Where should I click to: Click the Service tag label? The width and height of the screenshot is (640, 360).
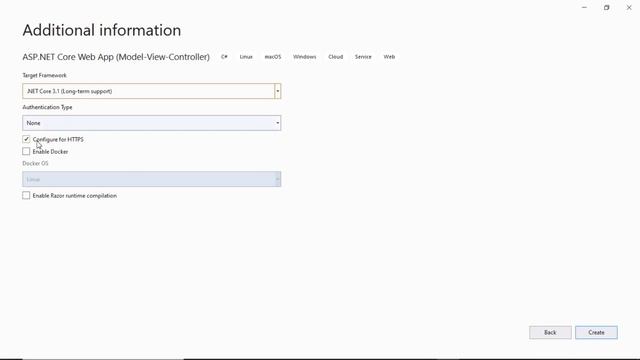pyautogui.click(x=363, y=57)
